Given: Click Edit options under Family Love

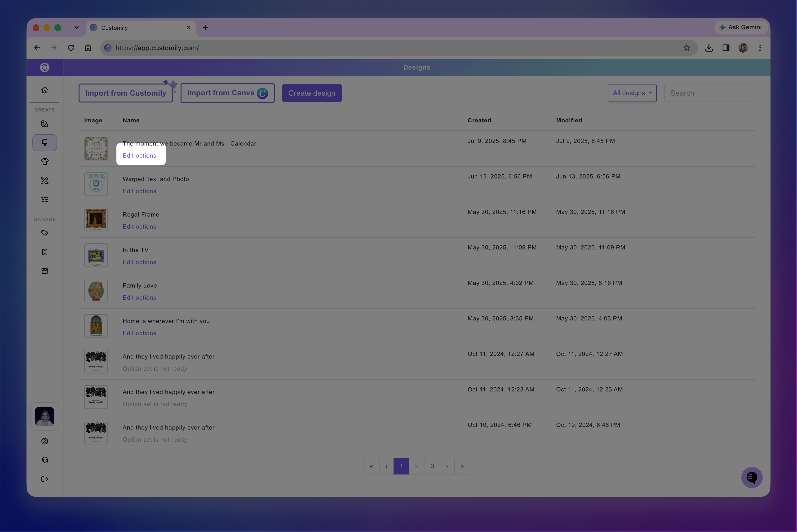Looking at the screenshot, I should coord(139,297).
